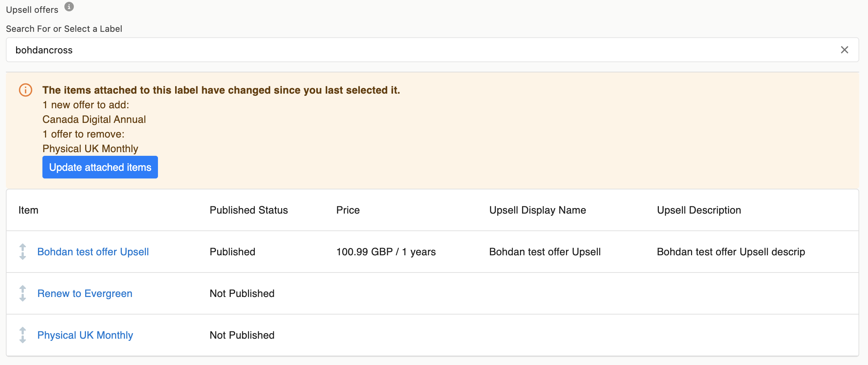Open the Renew to Evergreen item link
This screenshot has height=365, width=868.
click(x=85, y=293)
